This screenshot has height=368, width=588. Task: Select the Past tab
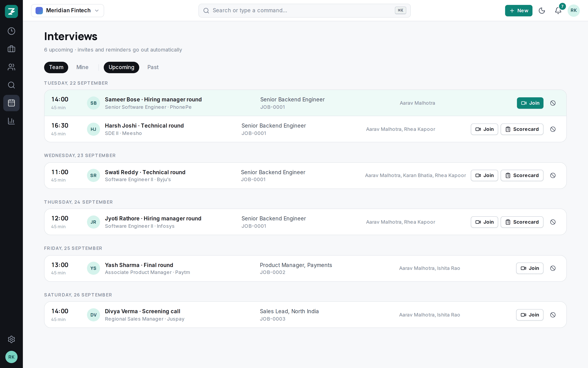click(x=153, y=67)
